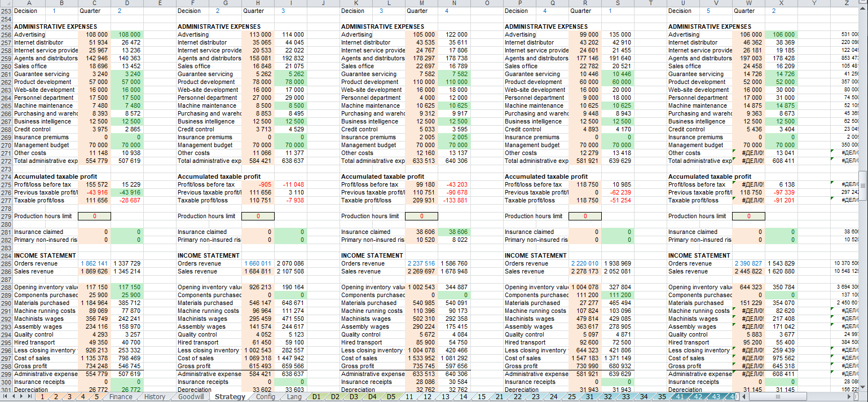Open sheet tab 41
The height and width of the screenshot is (402, 868).
pos(680,397)
